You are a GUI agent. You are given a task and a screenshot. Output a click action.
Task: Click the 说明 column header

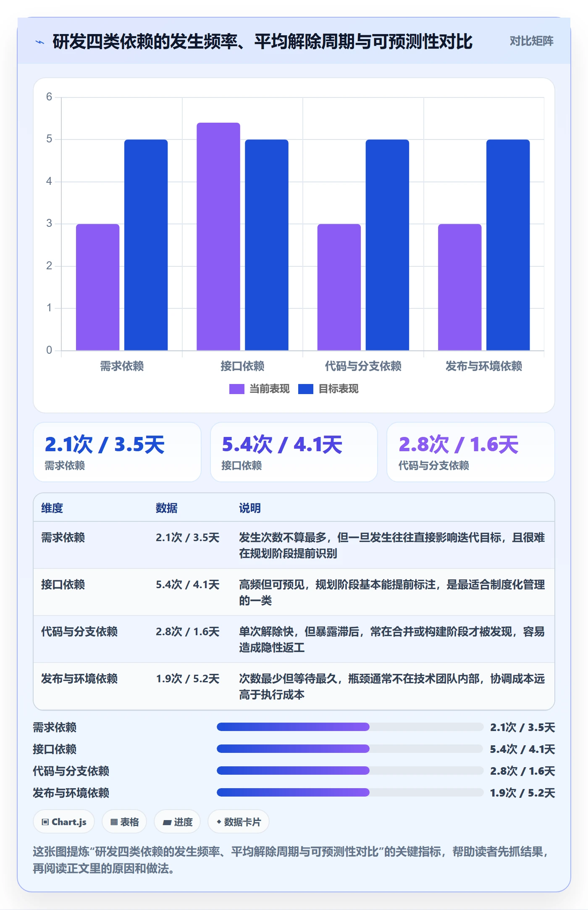click(x=250, y=508)
